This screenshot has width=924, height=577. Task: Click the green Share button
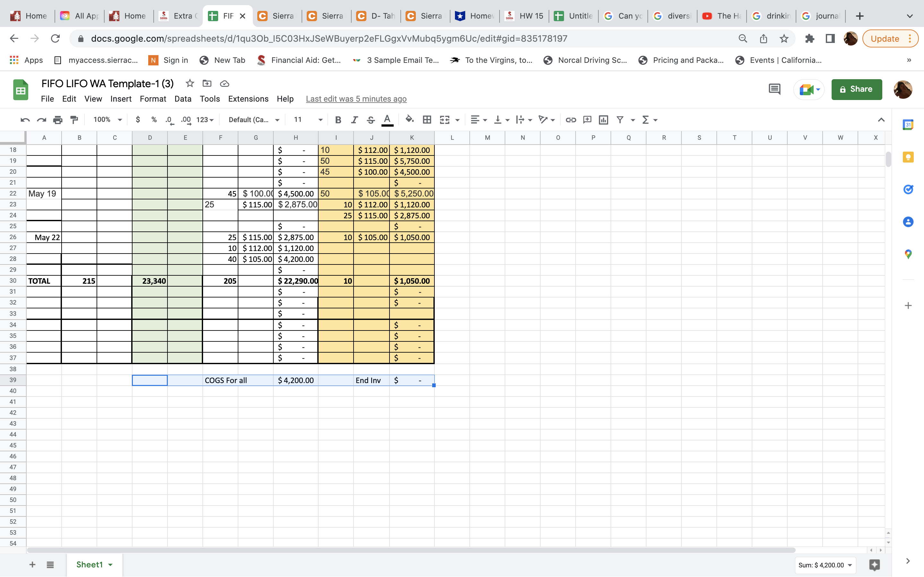coord(856,89)
